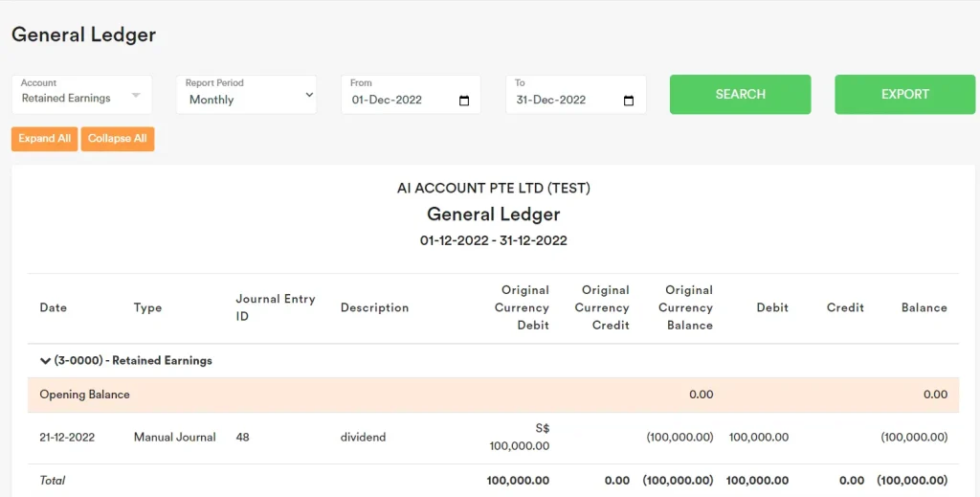
Task: Click the From date field 01-Dec-2022
Action: (x=411, y=95)
